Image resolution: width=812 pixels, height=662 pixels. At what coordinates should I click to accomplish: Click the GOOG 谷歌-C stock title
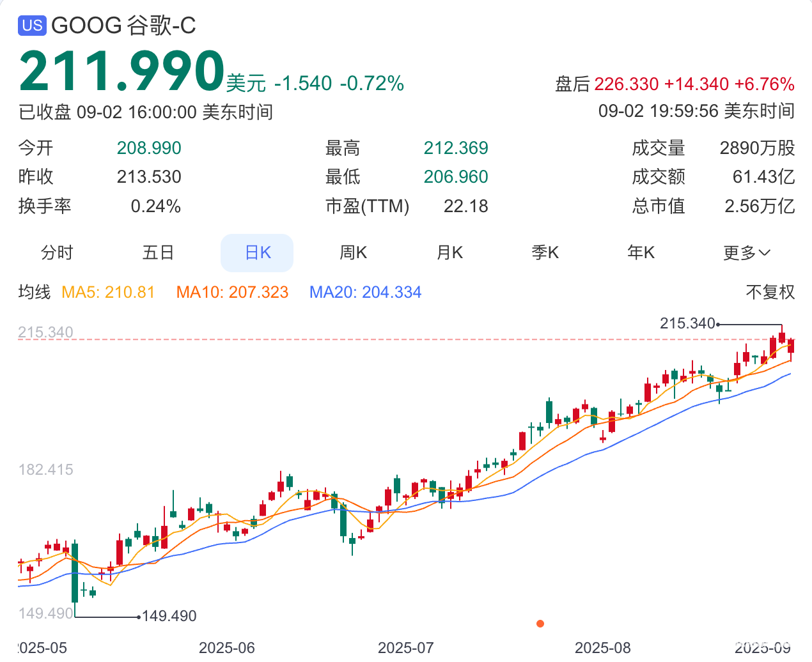(x=123, y=26)
